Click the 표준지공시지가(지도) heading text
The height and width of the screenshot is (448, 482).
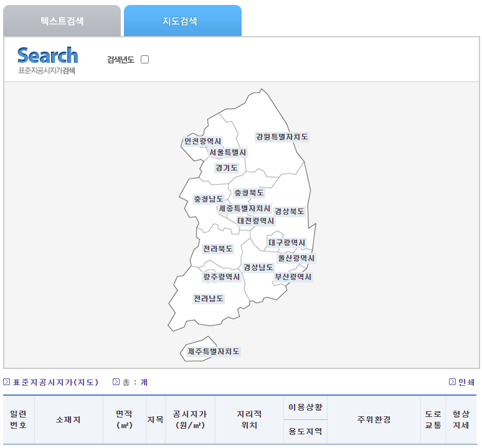55,382
